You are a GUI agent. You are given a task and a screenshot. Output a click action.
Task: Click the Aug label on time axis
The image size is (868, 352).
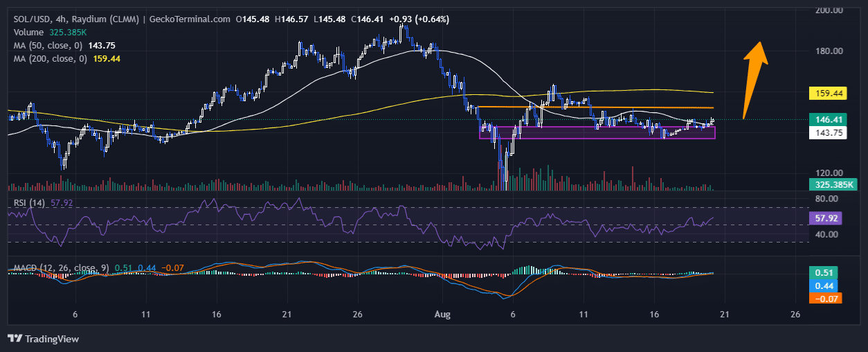click(442, 314)
